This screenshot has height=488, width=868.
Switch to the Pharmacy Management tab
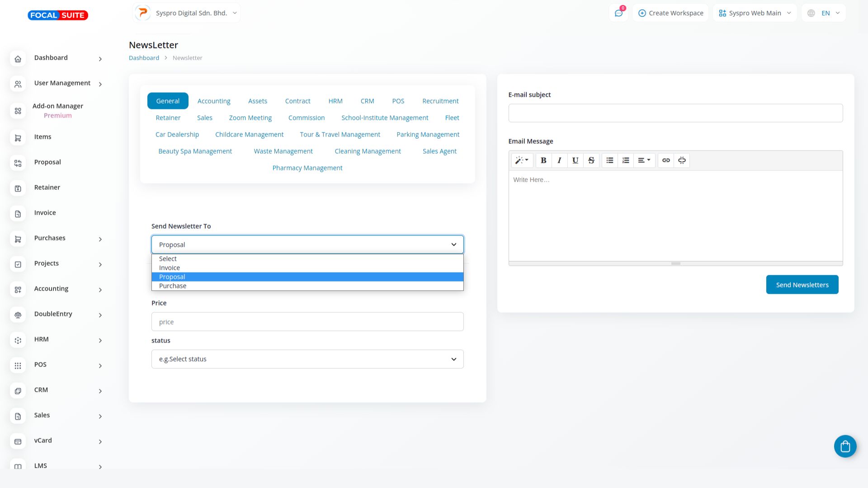(x=307, y=168)
